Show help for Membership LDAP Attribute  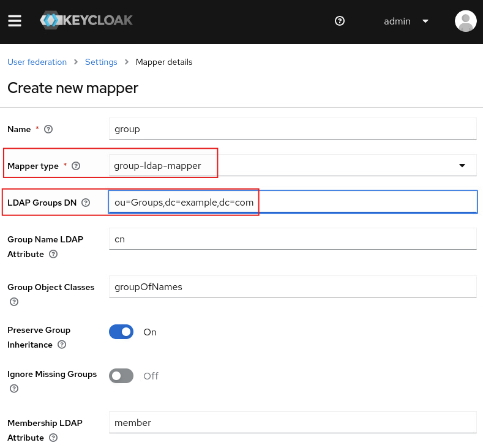tap(53, 438)
